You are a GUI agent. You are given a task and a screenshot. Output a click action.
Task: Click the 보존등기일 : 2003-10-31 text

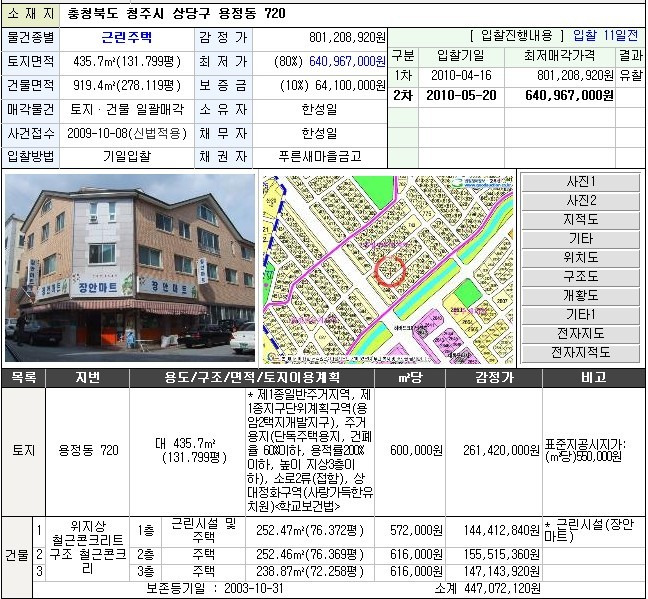click(x=215, y=588)
